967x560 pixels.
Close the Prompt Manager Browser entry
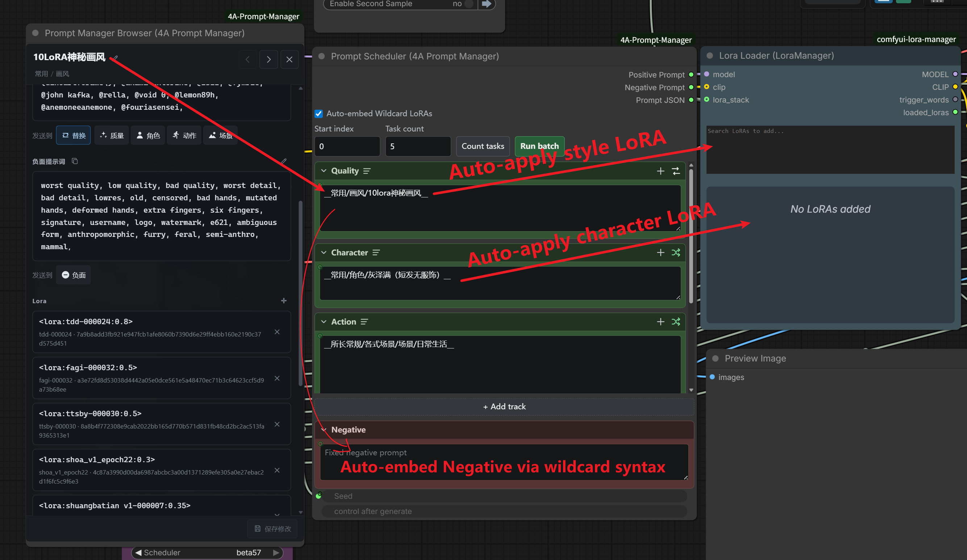point(289,59)
